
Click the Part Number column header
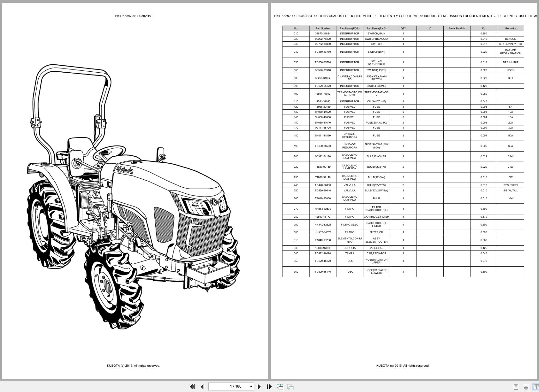(x=323, y=28)
